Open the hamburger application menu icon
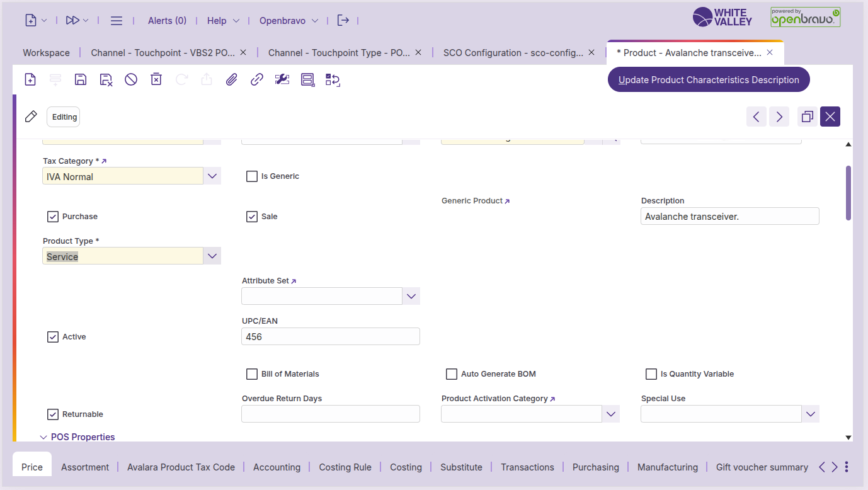 pos(117,20)
